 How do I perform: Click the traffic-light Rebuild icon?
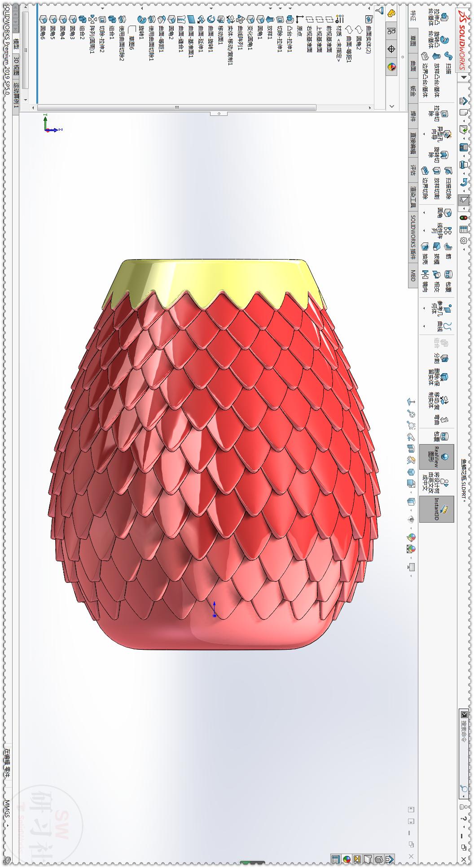tap(464, 217)
